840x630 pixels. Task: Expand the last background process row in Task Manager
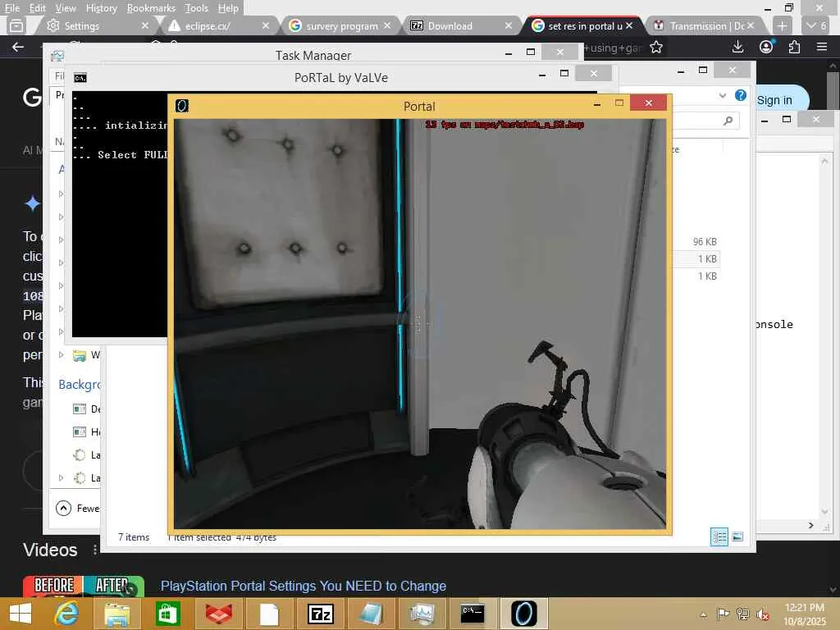pyautogui.click(x=61, y=477)
